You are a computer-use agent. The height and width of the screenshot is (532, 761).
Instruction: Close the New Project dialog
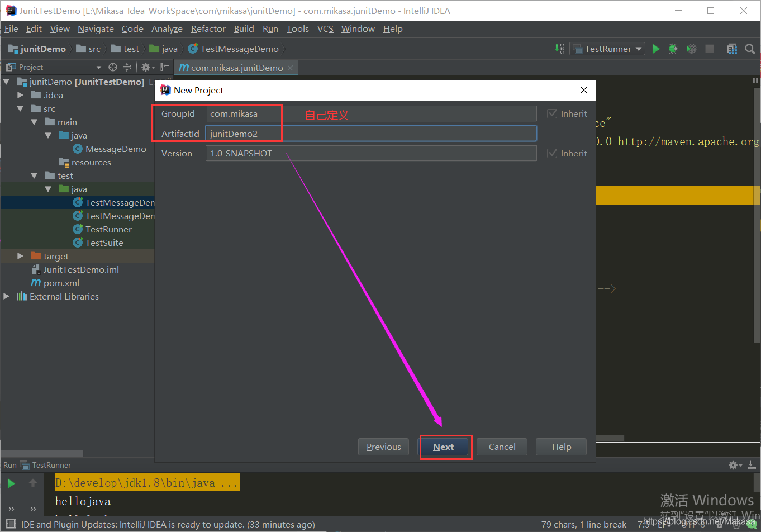584,90
